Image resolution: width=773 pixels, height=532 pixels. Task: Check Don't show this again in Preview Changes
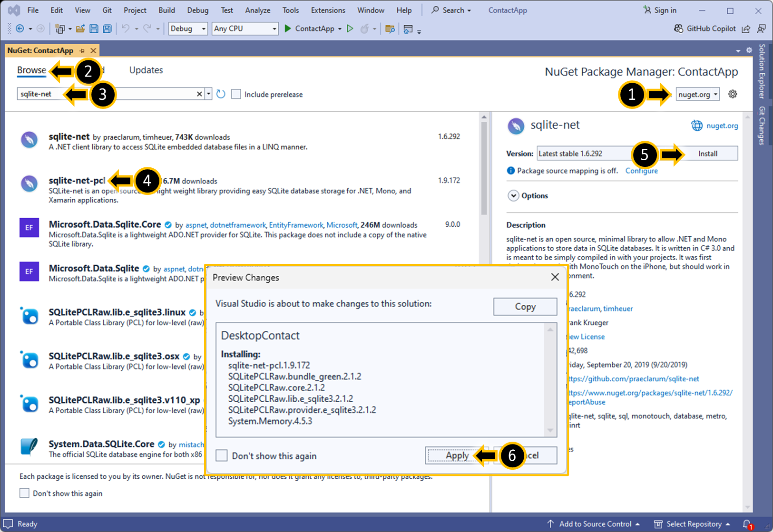tap(222, 455)
